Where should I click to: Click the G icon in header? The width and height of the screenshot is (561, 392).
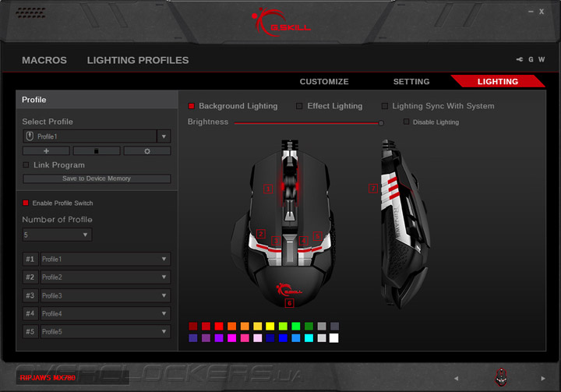531,59
